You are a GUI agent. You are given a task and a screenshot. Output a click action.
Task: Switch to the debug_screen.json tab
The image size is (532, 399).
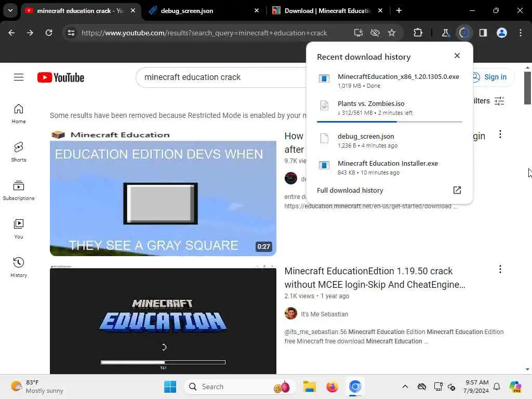point(204,10)
